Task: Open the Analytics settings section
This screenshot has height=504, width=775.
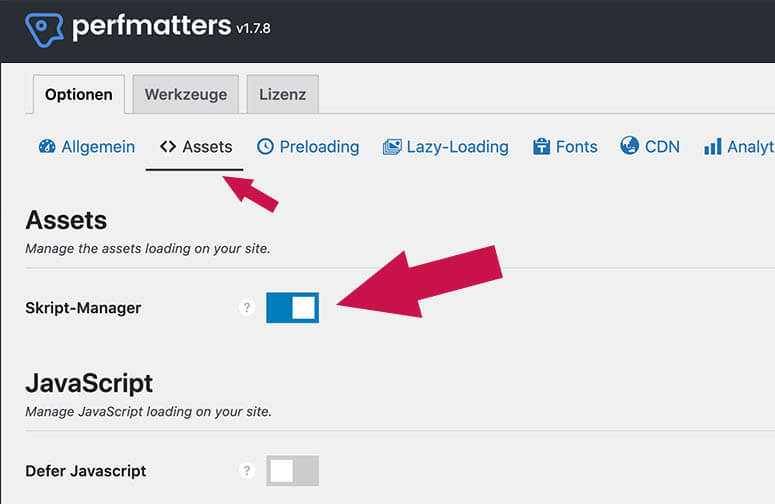Action: click(739, 147)
